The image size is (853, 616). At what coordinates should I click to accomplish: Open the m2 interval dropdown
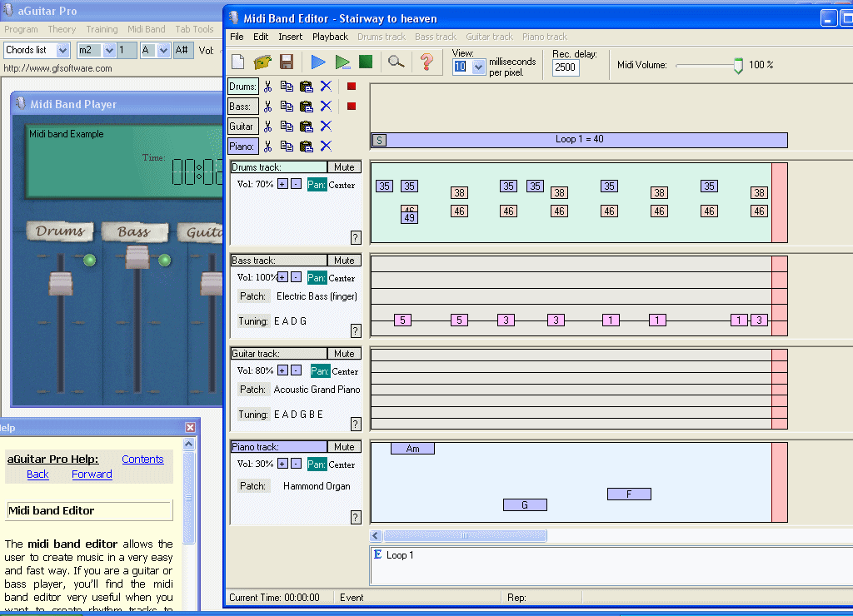pos(109,50)
